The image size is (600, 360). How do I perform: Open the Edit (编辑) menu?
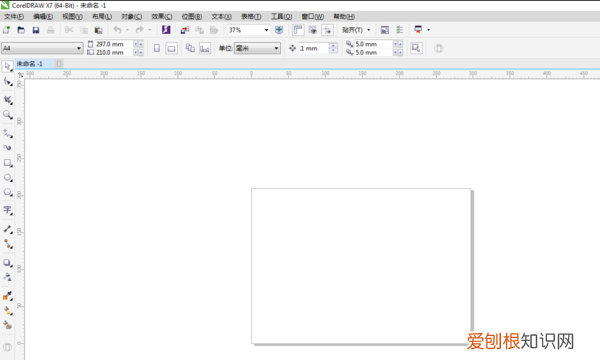pos(43,16)
